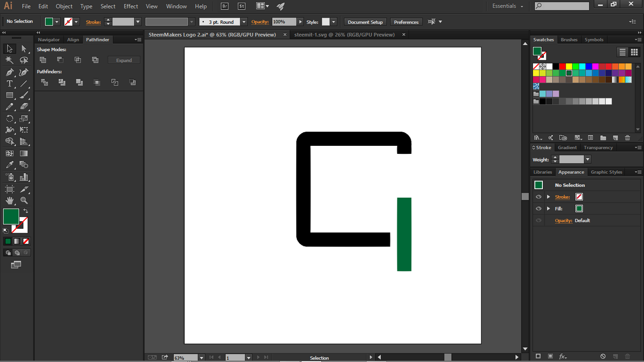Set paint mode to Color in Tools panel
This screenshot has height=362, width=644.
click(8, 241)
